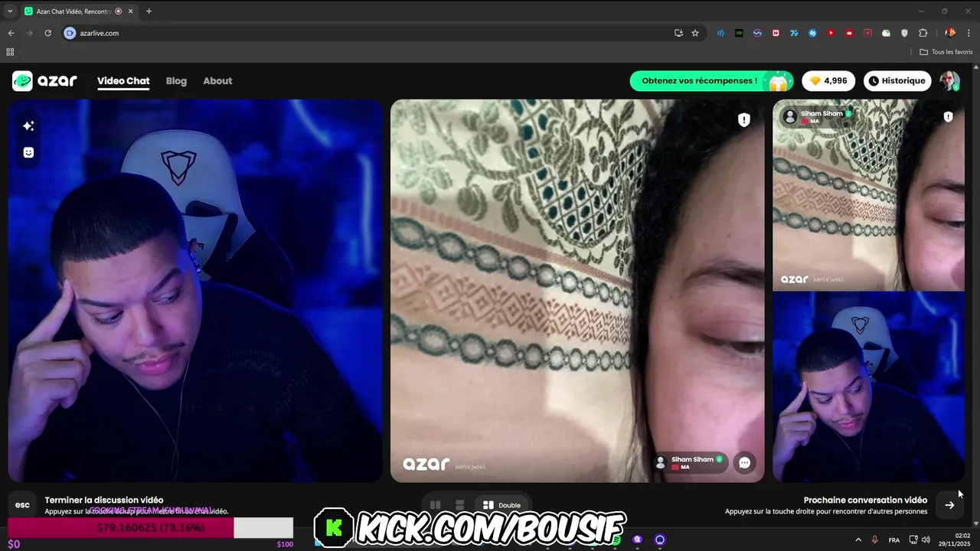Open the red YouTube play extension icon
This screenshot has width=980, height=551.
831,33
